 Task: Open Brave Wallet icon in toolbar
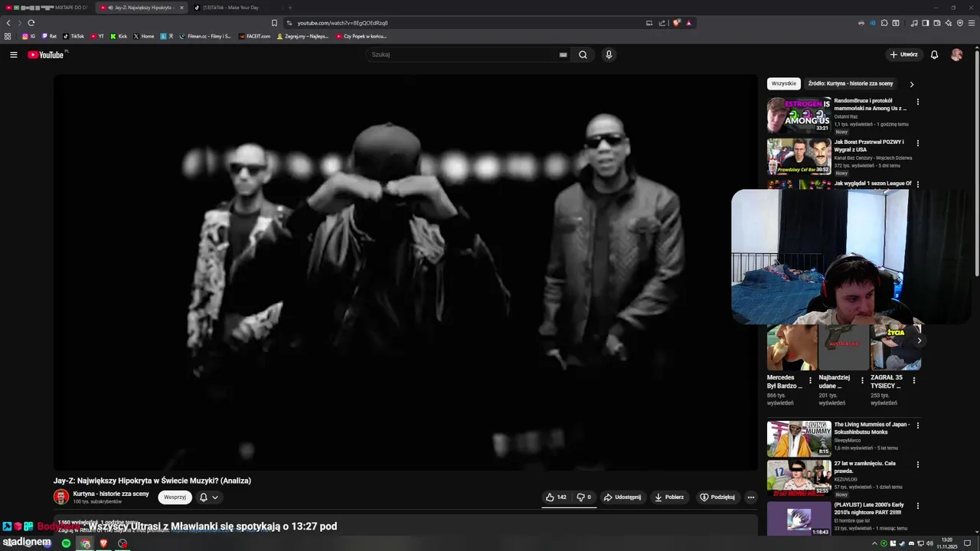coord(937,23)
